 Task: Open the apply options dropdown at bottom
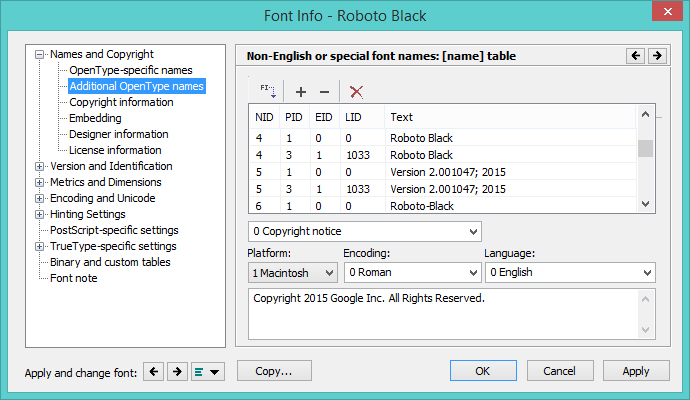[x=210, y=372]
